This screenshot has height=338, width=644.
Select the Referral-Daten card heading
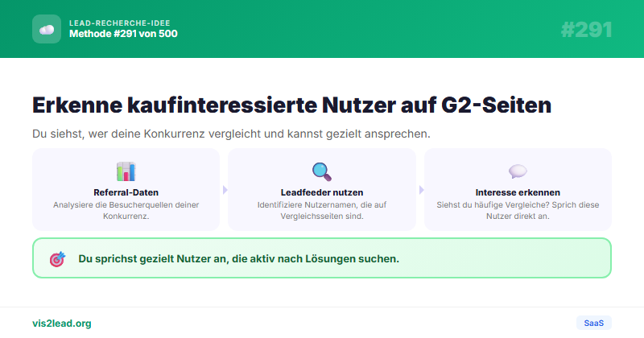[x=126, y=192]
